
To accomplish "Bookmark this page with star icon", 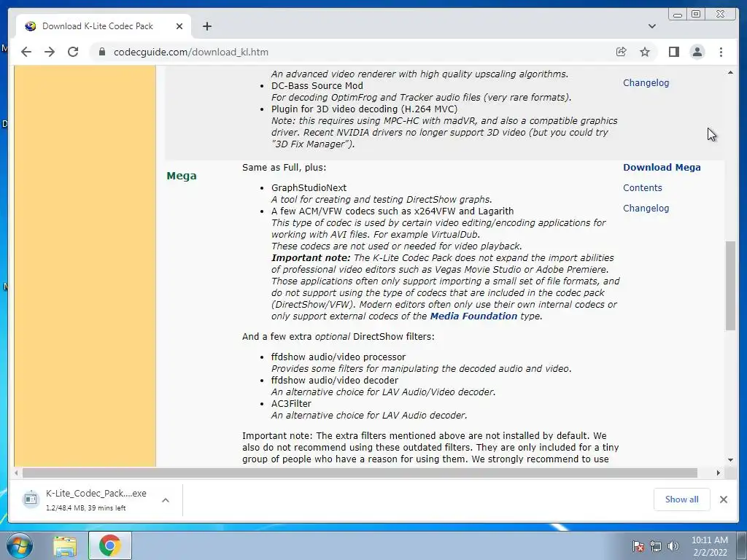I will (x=645, y=52).
